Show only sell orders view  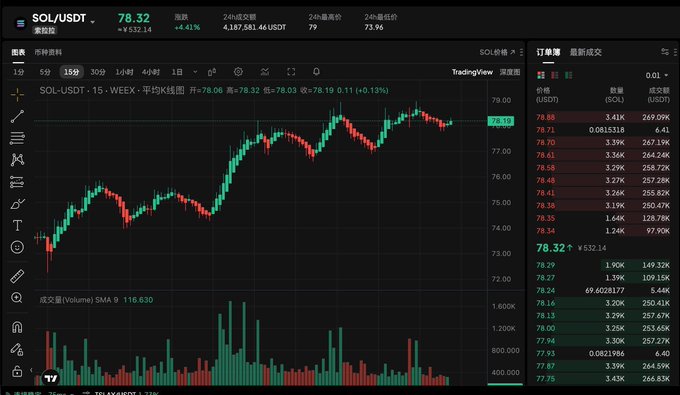pyautogui.click(x=555, y=75)
